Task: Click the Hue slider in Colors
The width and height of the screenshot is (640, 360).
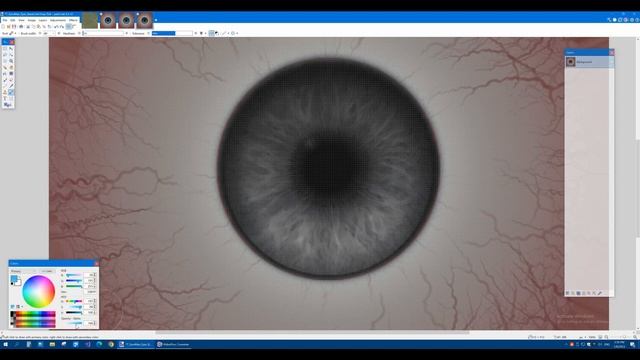Action: (x=74, y=301)
